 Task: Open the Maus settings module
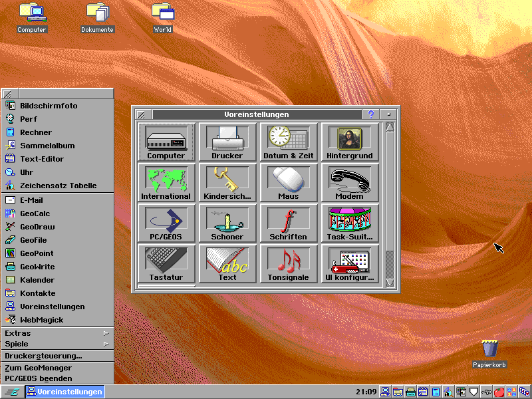tap(289, 182)
